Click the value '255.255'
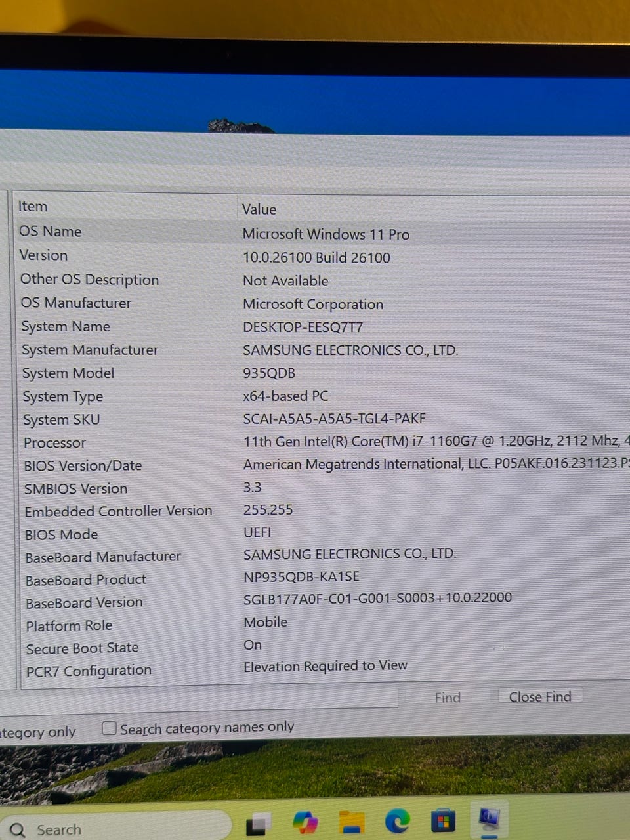Viewport: 630px width, 840px height. pyautogui.click(x=268, y=509)
